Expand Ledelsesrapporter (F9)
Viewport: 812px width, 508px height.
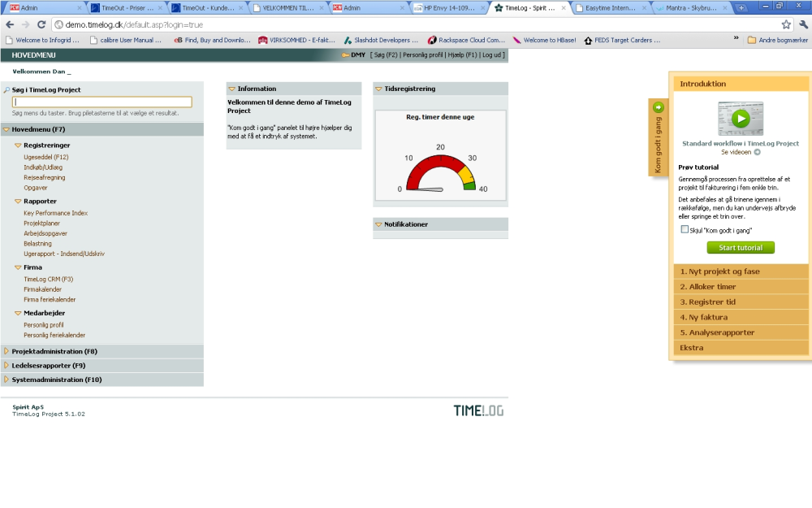[6, 365]
